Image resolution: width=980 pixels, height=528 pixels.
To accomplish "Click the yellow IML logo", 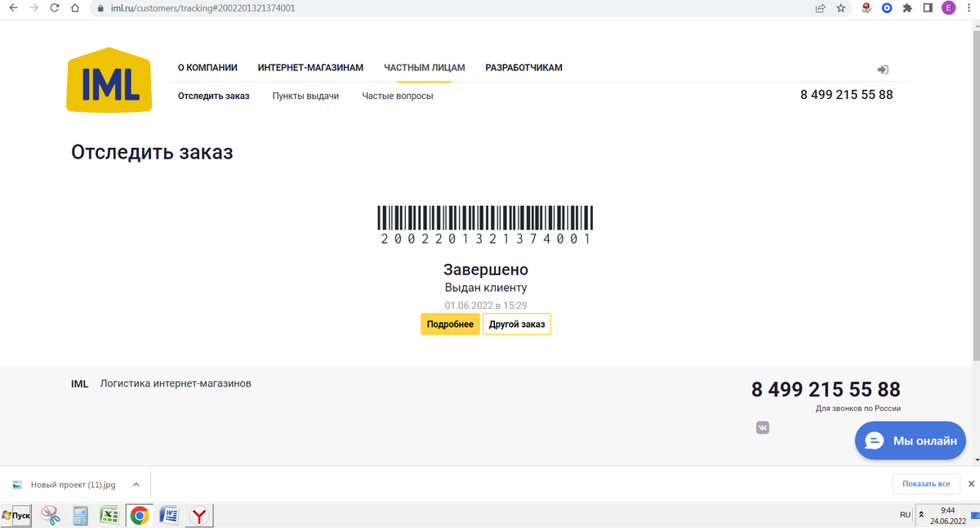I will point(109,80).
